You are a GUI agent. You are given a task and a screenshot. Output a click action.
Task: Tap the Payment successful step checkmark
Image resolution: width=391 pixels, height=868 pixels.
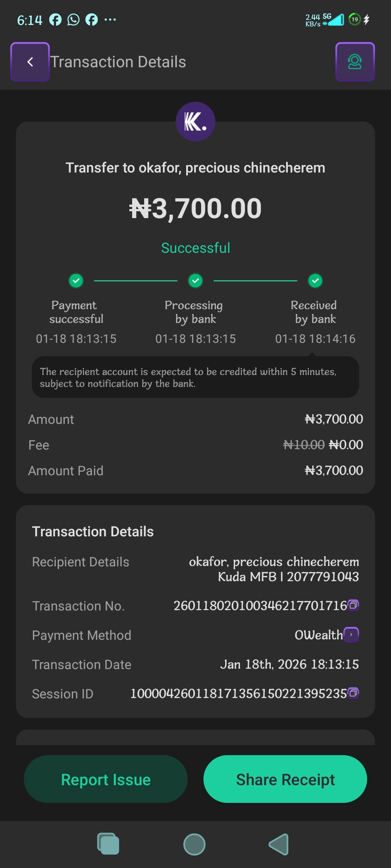point(76,281)
